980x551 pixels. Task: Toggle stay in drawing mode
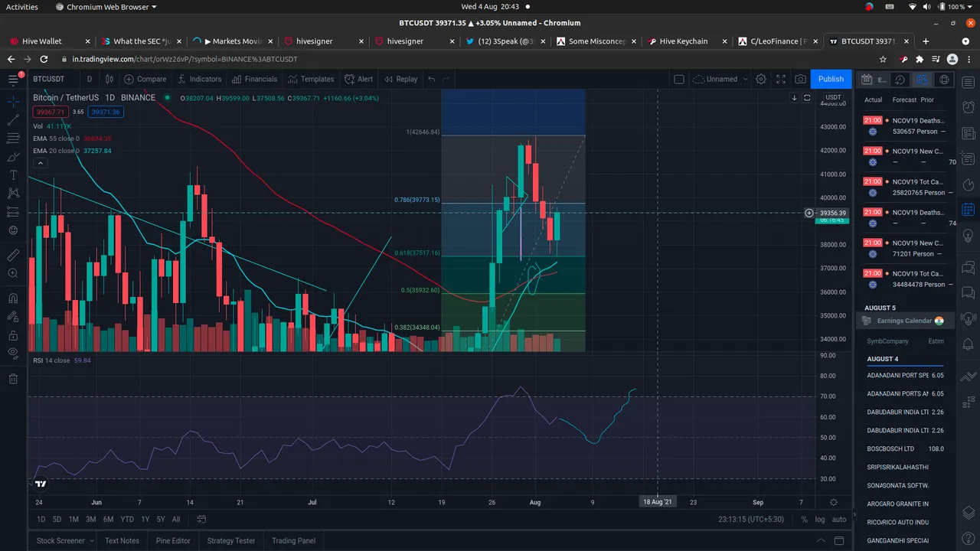point(13,316)
